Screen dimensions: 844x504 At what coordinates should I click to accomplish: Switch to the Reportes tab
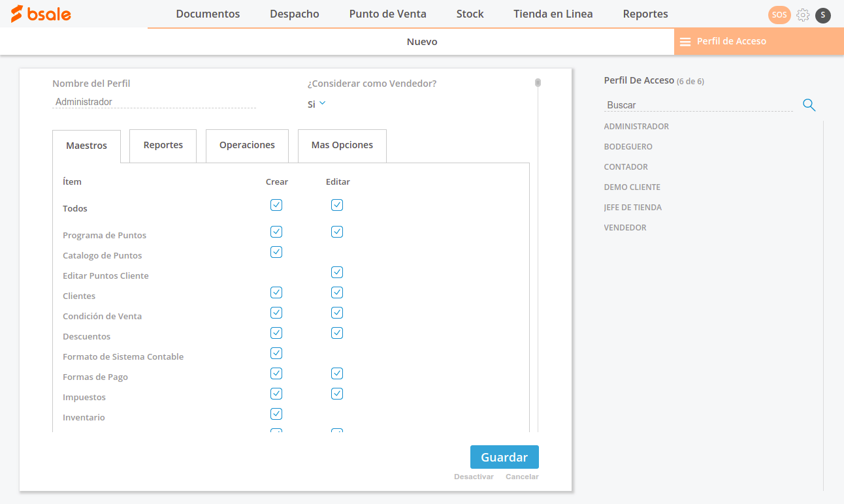tap(163, 146)
